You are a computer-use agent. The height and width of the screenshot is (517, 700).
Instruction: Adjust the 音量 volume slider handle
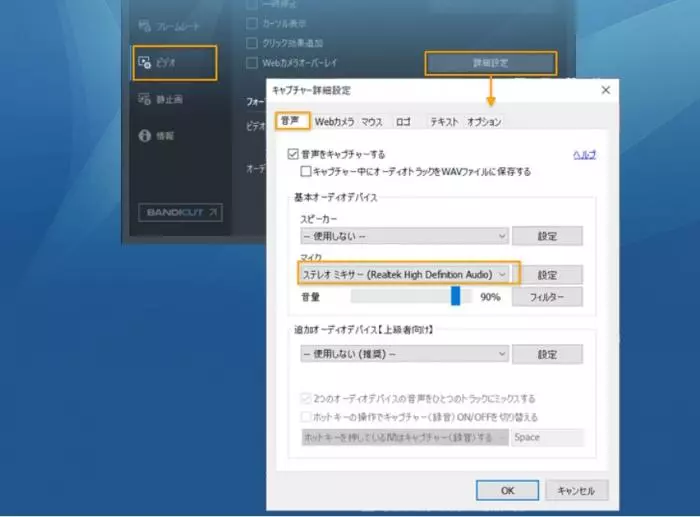(x=455, y=296)
